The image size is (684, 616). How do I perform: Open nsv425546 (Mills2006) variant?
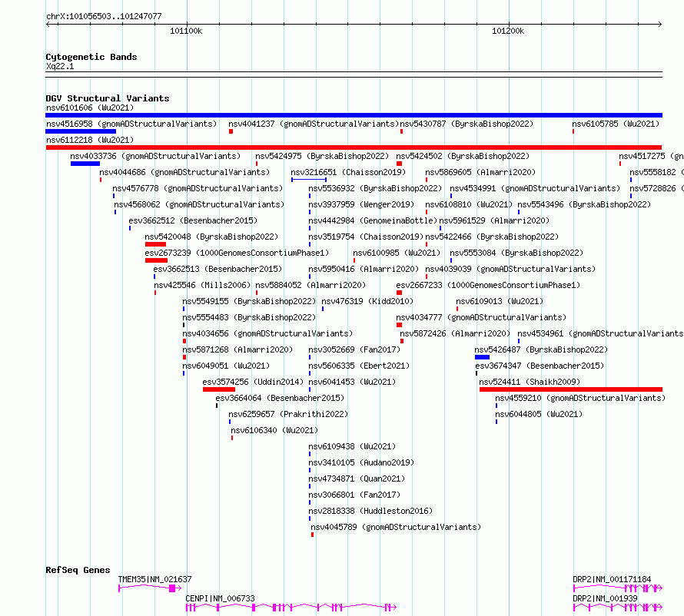tap(202, 285)
